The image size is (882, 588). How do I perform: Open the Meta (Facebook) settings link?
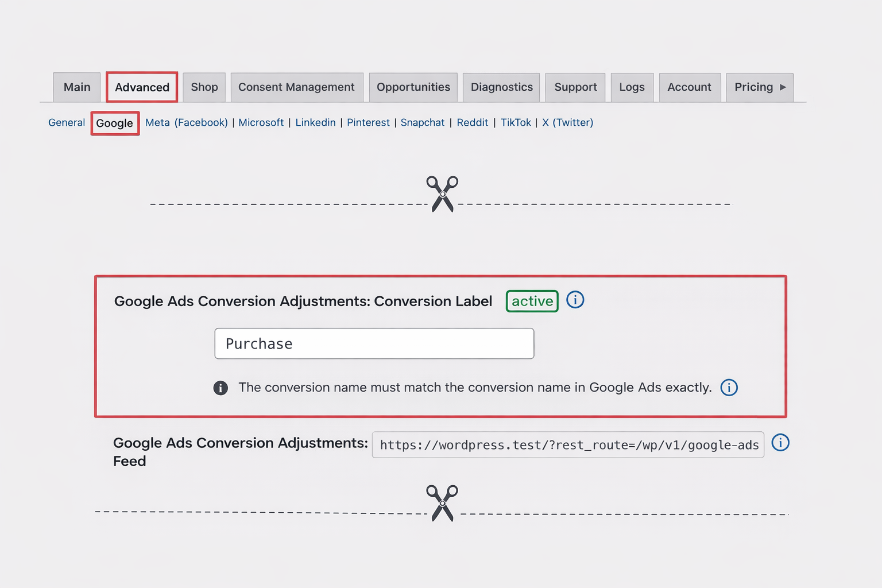[187, 122]
